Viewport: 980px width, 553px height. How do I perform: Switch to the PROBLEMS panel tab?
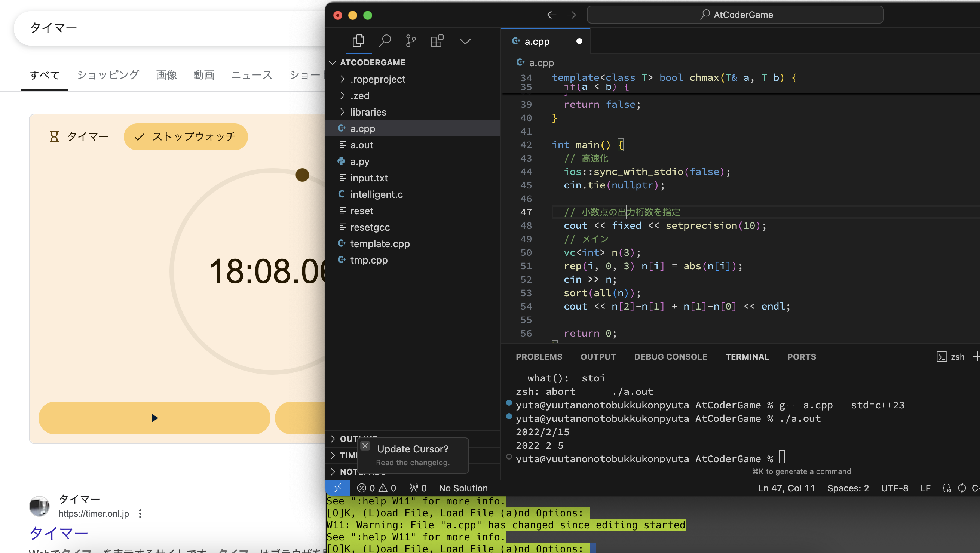539,357
